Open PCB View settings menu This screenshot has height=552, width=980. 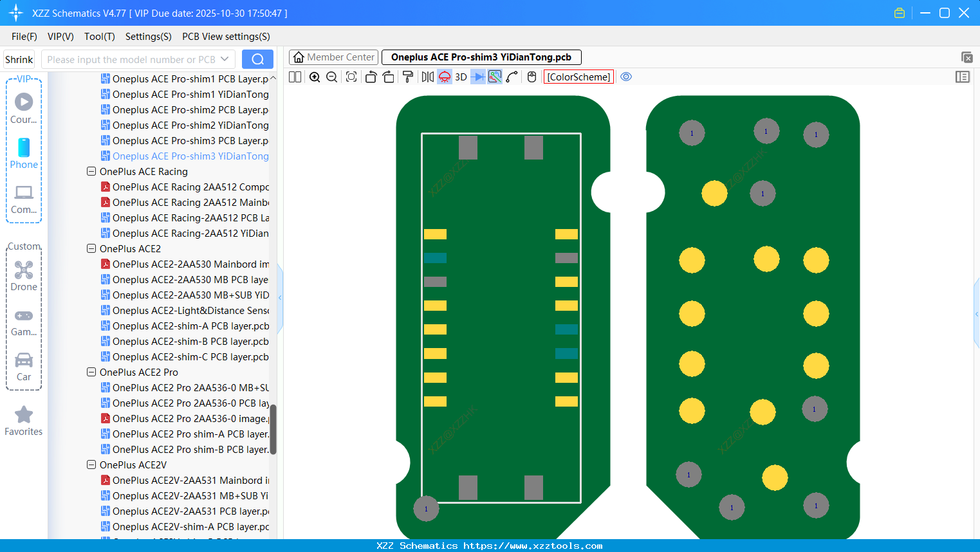(x=226, y=37)
